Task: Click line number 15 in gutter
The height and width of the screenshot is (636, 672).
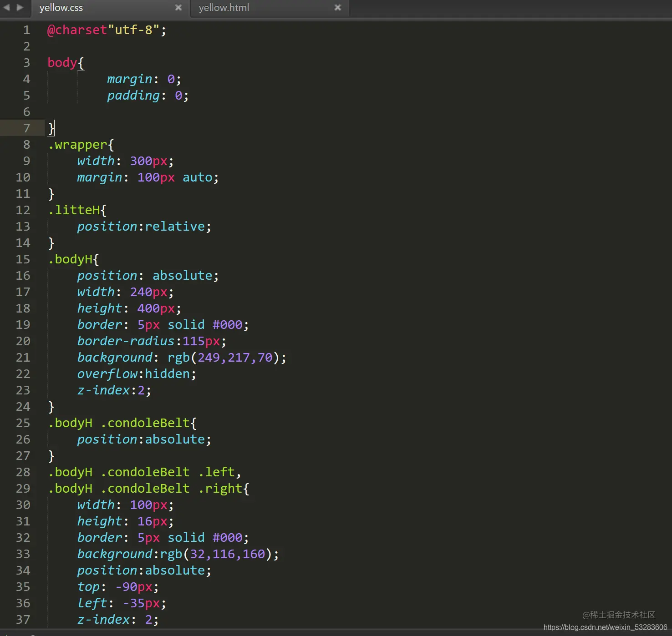Action: click(23, 259)
